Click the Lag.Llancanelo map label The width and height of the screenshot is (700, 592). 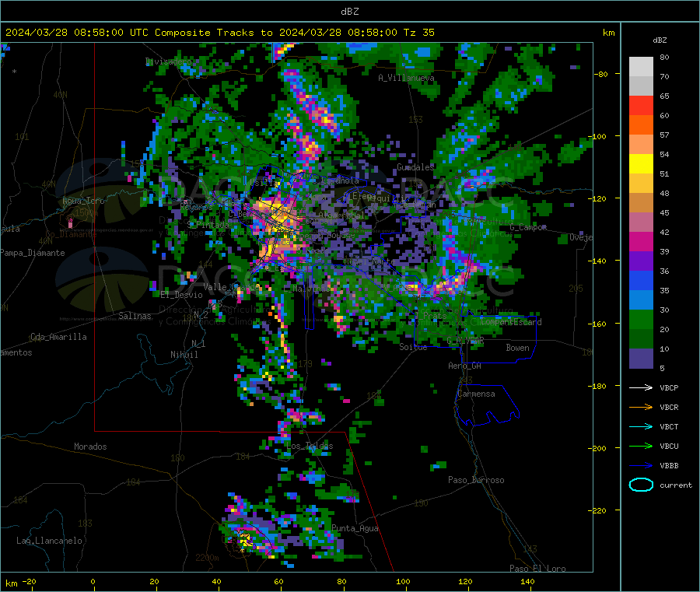point(49,541)
